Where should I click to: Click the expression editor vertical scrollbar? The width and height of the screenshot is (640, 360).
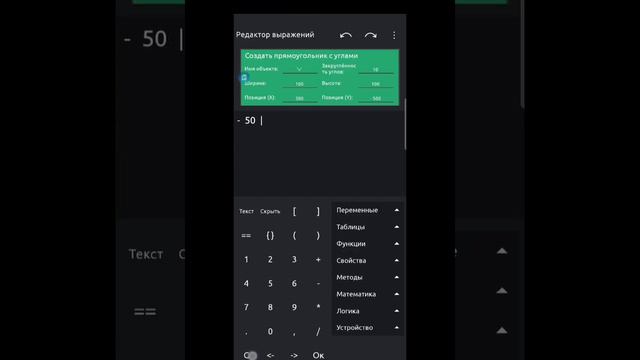[x=405, y=124]
